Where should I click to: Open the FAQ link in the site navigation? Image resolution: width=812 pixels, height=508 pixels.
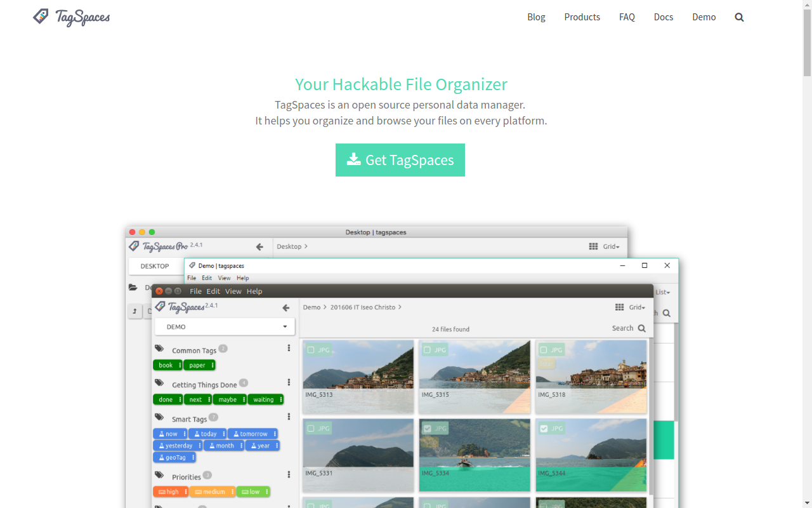tap(627, 17)
